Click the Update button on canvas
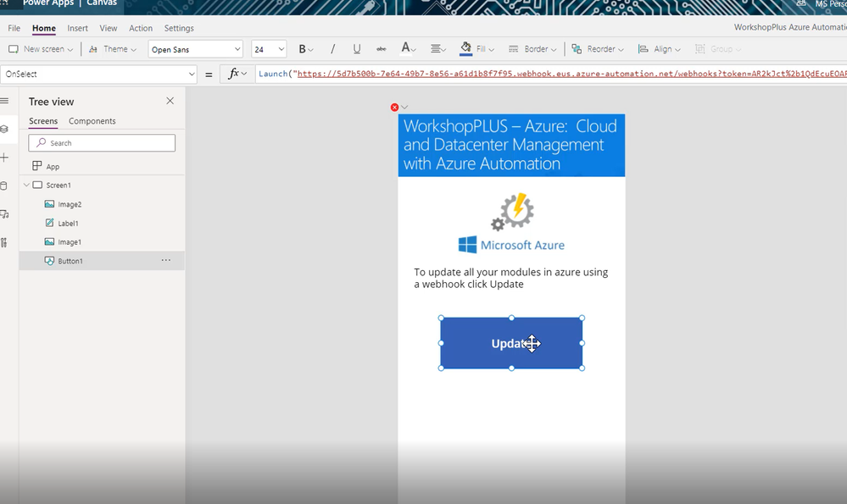The width and height of the screenshot is (847, 504). tap(511, 343)
